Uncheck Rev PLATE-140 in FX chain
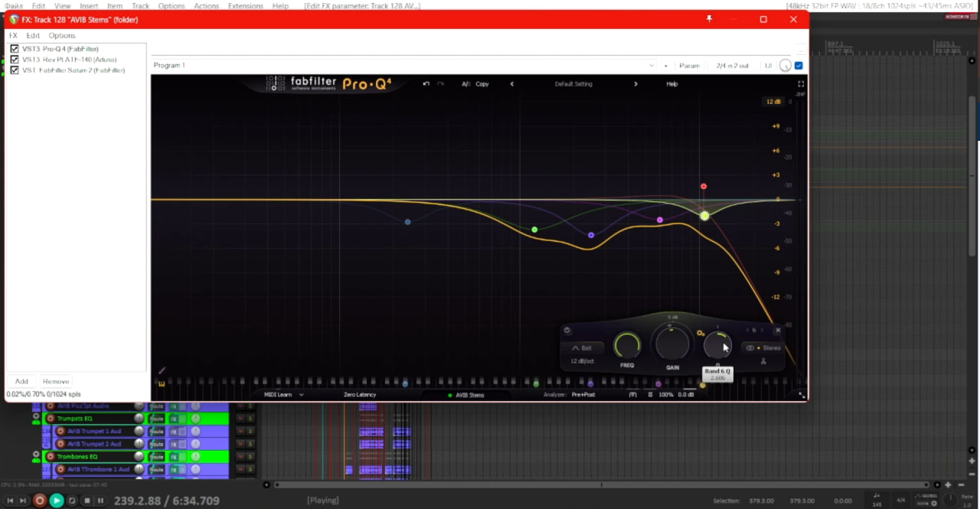 click(x=15, y=60)
